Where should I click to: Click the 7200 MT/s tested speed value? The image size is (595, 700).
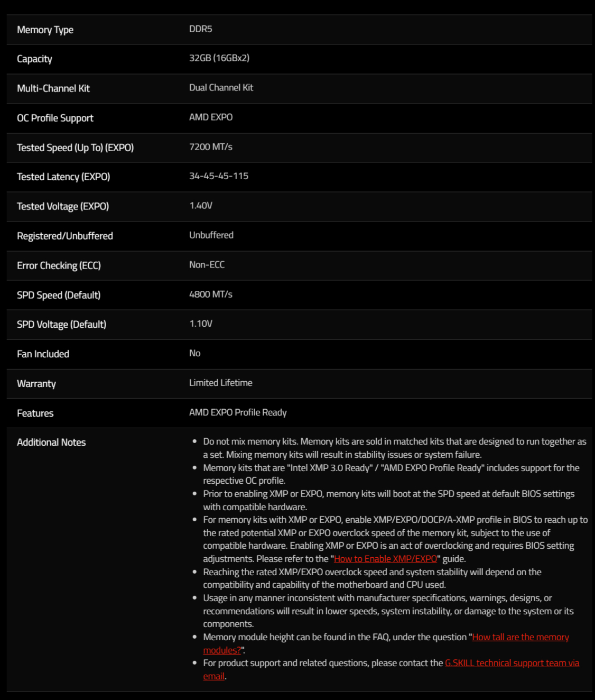point(211,147)
